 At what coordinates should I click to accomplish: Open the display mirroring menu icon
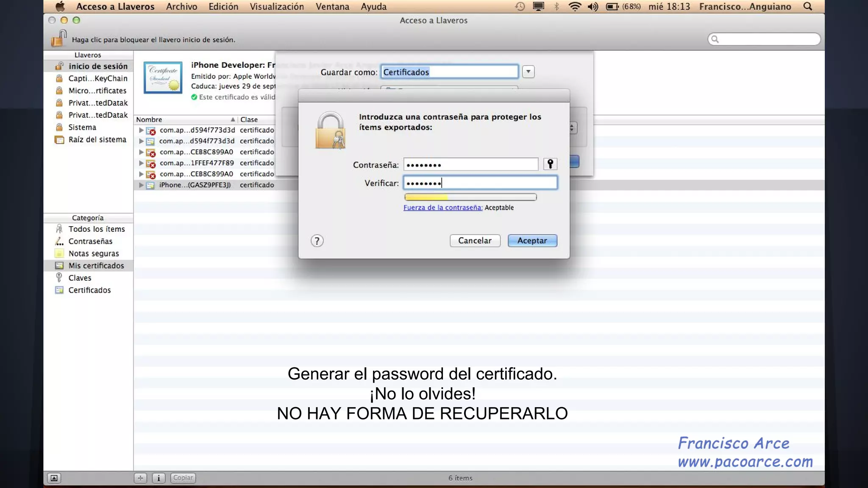click(x=538, y=6)
